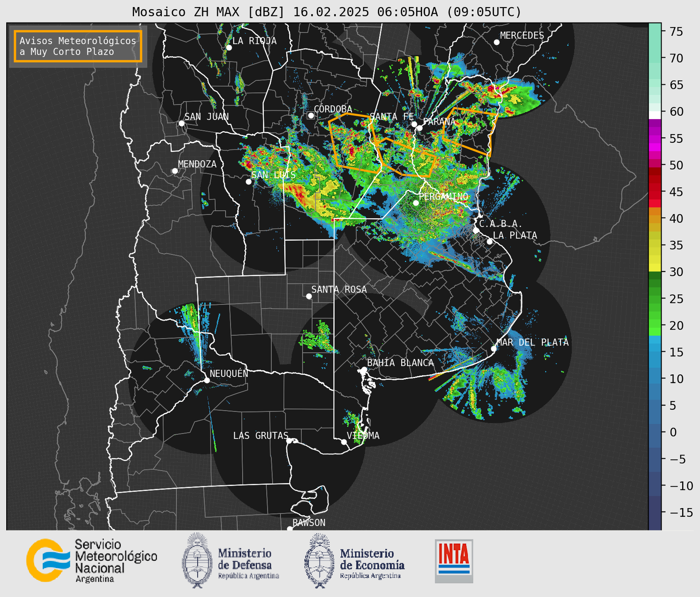The height and width of the screenshot is (597, 700).
Task: Click the BAHÍA BLANCA label
Action: pyautogui.click(x=400, y=362)
